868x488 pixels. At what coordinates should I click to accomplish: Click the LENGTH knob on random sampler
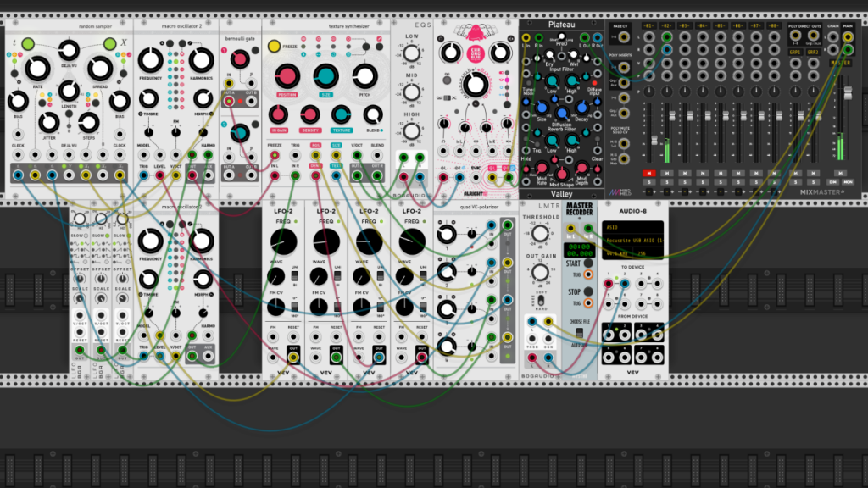tap(69, 91)
